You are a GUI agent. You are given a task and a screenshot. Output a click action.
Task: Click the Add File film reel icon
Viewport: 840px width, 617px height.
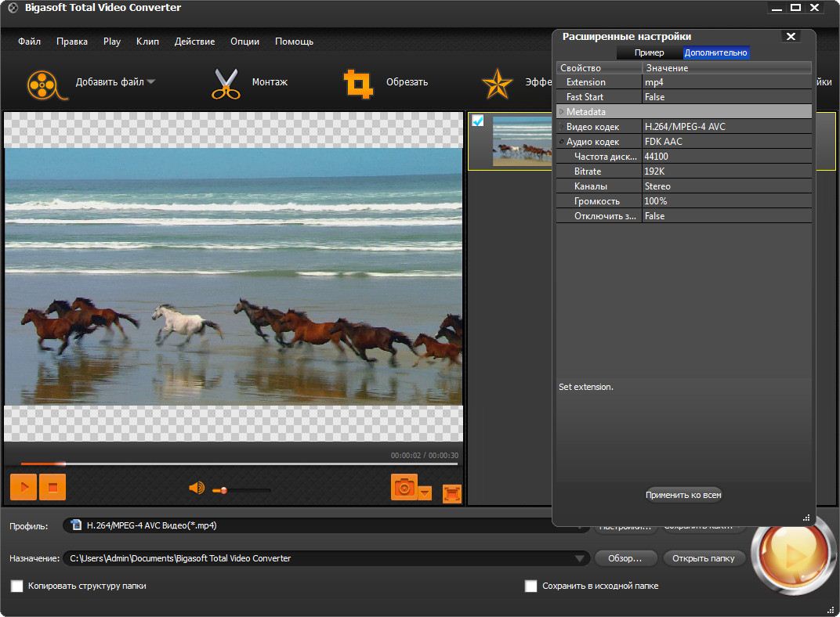[42, 83]
